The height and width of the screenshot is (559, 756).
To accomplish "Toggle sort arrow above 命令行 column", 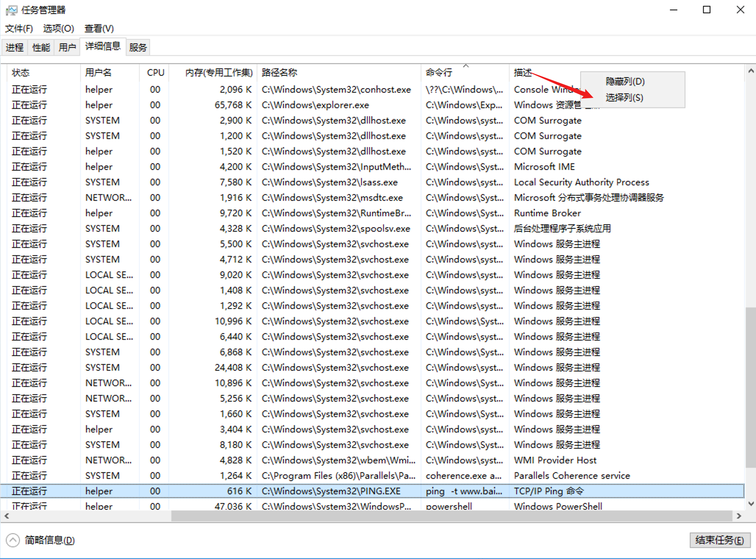I will coord(466,66).
